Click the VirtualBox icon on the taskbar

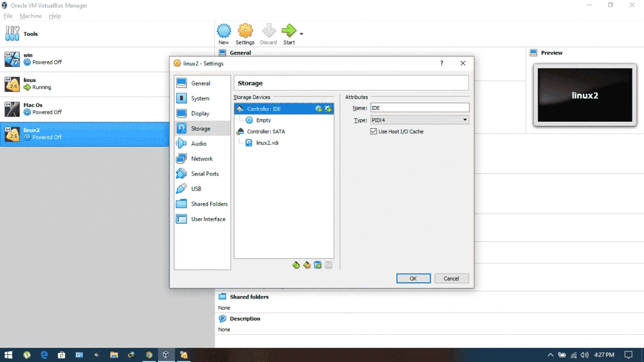click(166, 355)
